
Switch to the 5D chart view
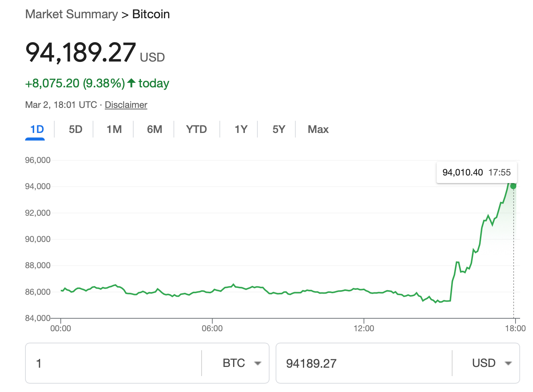[x=76, y=130]
